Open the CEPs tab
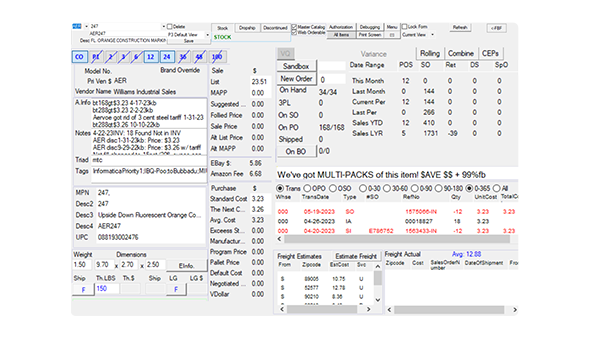This screenshot has width=590, height=360. 490,53
